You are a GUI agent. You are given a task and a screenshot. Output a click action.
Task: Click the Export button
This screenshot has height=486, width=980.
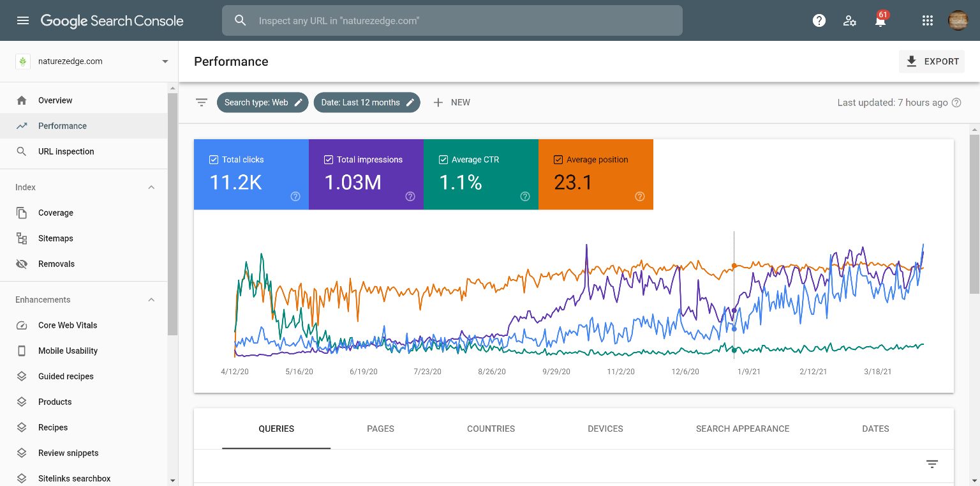point(932,61)
